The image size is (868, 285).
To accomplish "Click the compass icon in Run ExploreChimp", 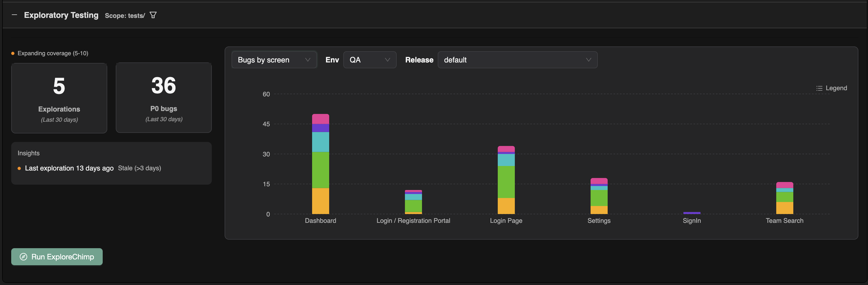I will tap(23, 257).
